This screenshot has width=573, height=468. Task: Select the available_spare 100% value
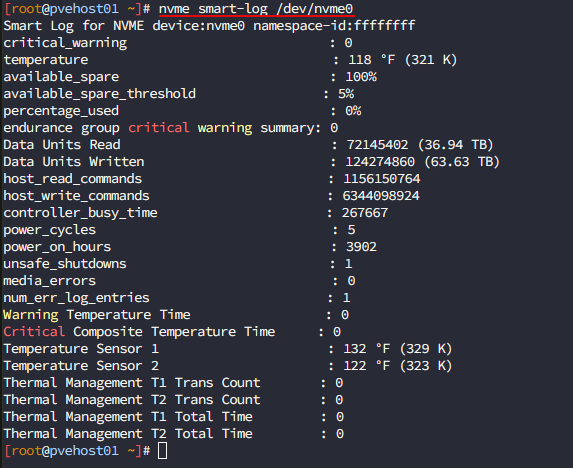361,77
